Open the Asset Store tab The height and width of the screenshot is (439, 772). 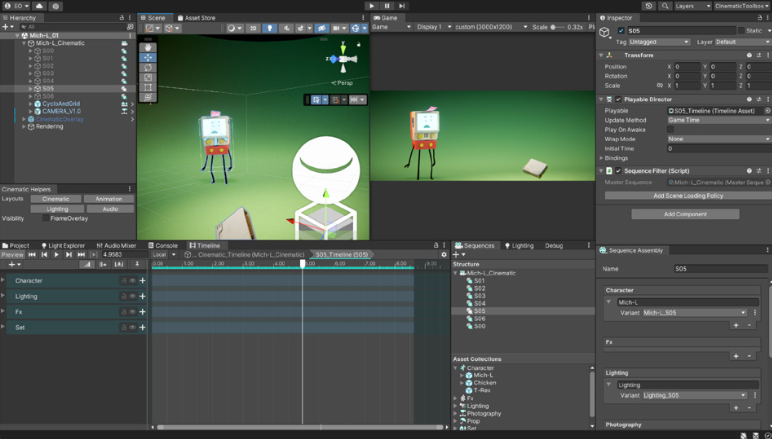198,18
